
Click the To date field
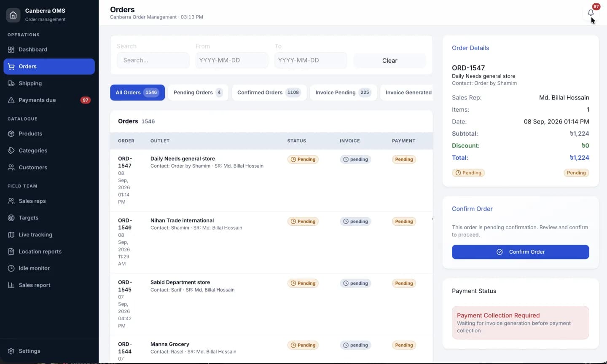(x=311, y=60)
